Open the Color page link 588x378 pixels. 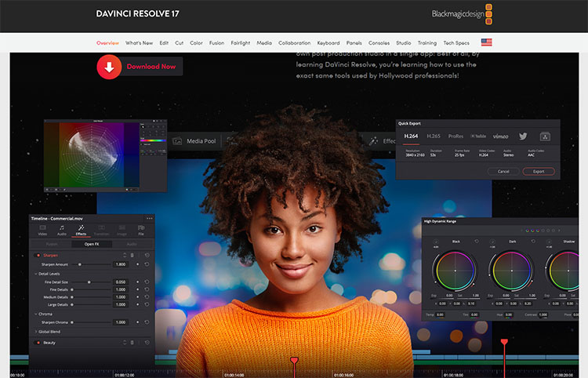point(196,43)
